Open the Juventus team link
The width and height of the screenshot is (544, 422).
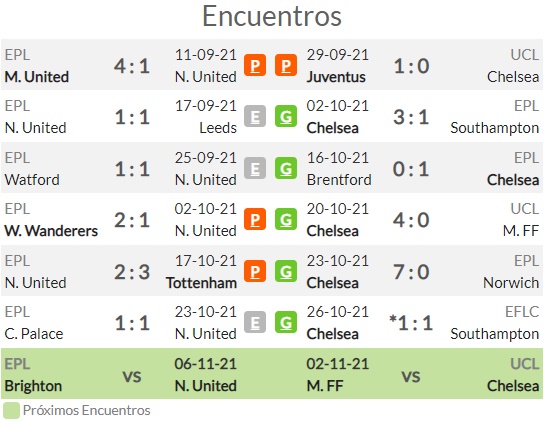336,77
